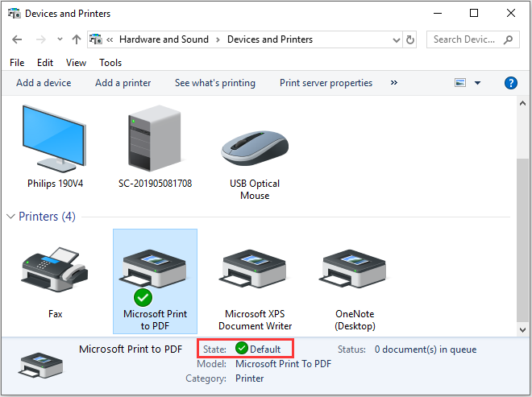The image size is (532, 397).
Task: Click the vertical scrollbar thumb
Action: (x=522, y=240)
